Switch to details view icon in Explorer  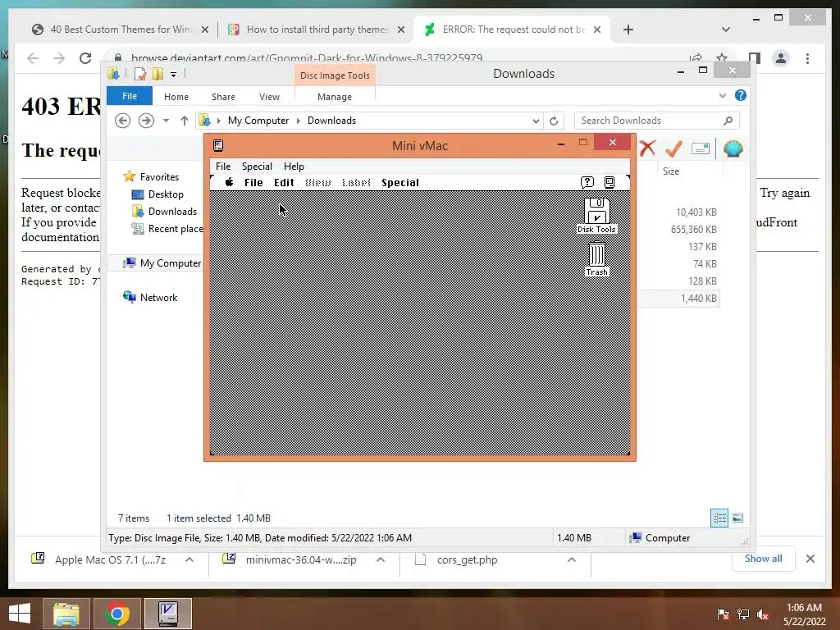click(x=719, y=518)
